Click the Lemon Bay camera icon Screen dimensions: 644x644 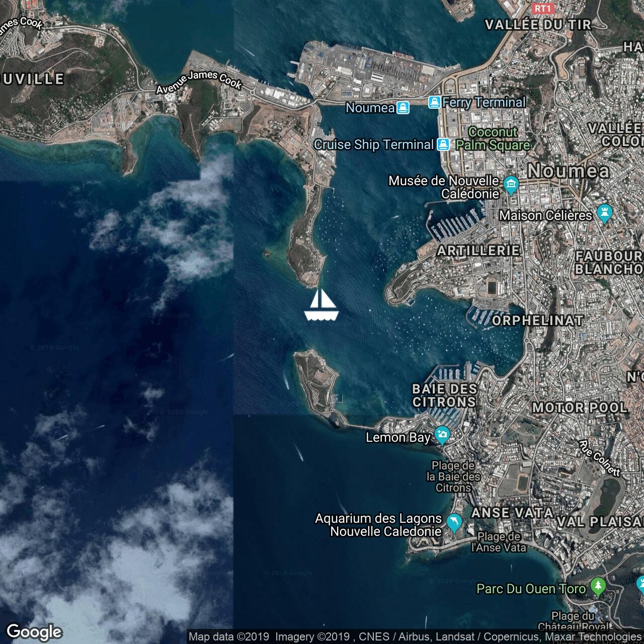tap(442, 435)
